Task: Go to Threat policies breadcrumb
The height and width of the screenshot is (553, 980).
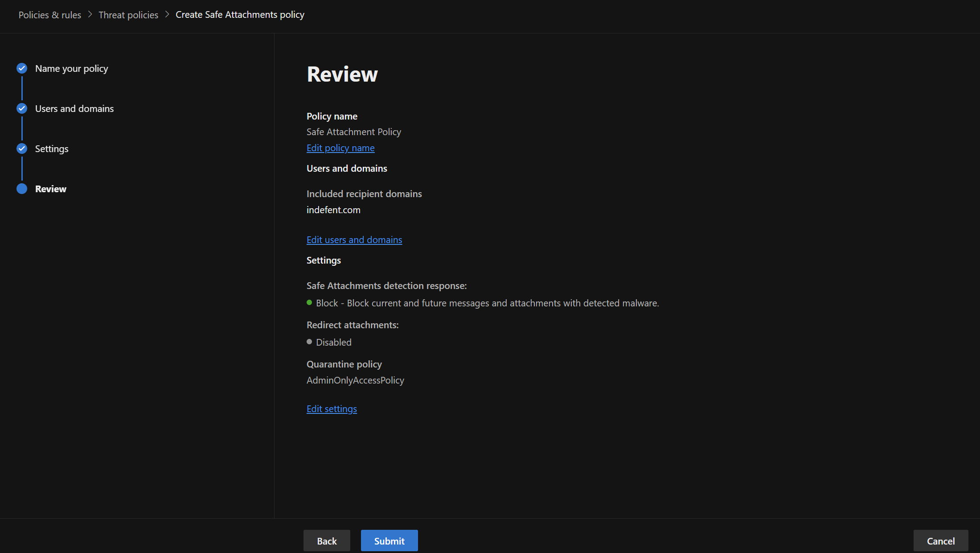Action: (x=128, y=15)
